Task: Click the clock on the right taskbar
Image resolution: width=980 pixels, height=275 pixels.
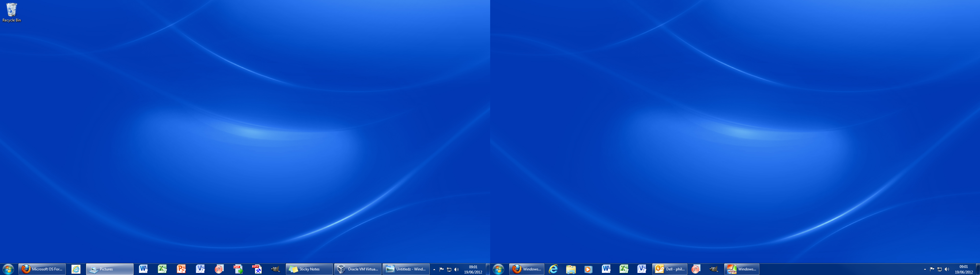Action: [x=963, y=269]
